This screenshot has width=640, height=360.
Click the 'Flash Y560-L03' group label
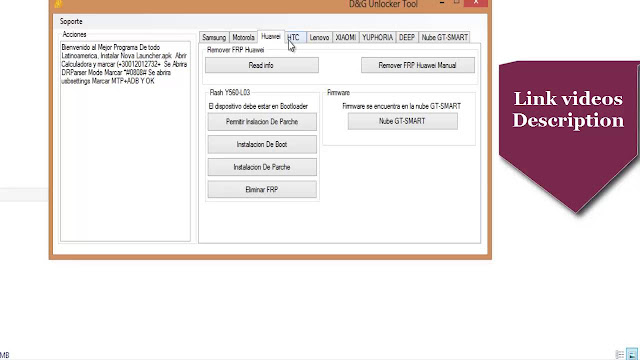(230, 93)
